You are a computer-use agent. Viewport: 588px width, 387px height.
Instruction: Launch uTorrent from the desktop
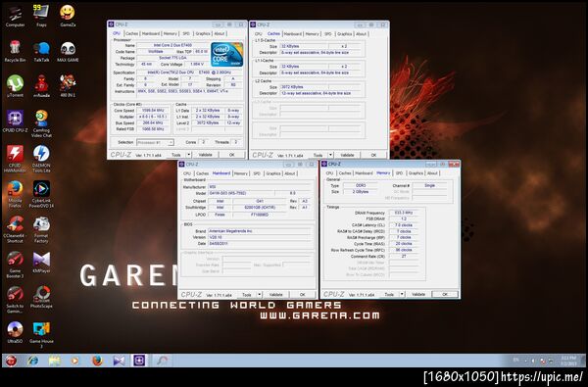[15, 86]
